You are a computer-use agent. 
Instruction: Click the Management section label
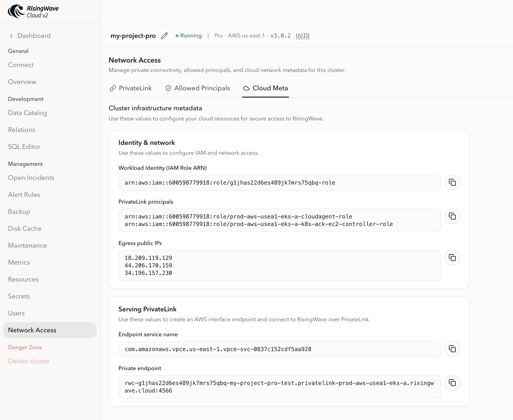tap(25, 164)
